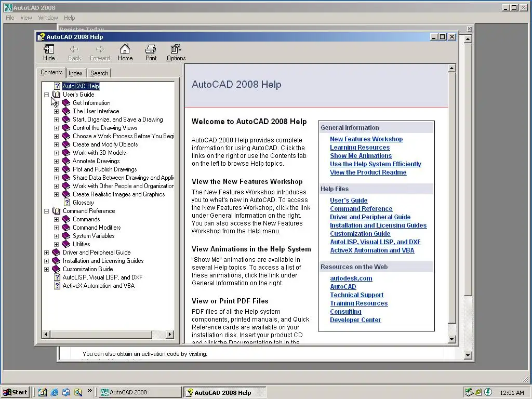Screen dimensions: 532x399
Task: Expand Start, Organize, and Save a Drawing node
Action: click(x=56, y=119)
